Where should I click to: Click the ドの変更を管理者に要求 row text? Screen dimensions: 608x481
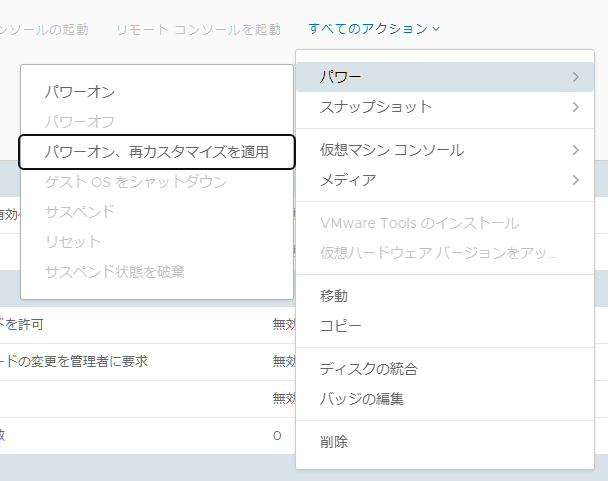[x=74, y=361]
